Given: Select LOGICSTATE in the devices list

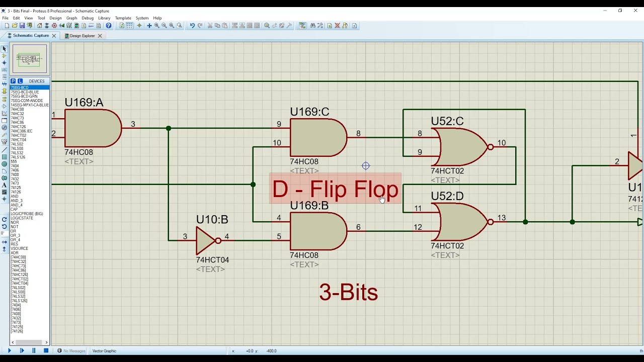Looking at the screenshot, I should (22, 218).
